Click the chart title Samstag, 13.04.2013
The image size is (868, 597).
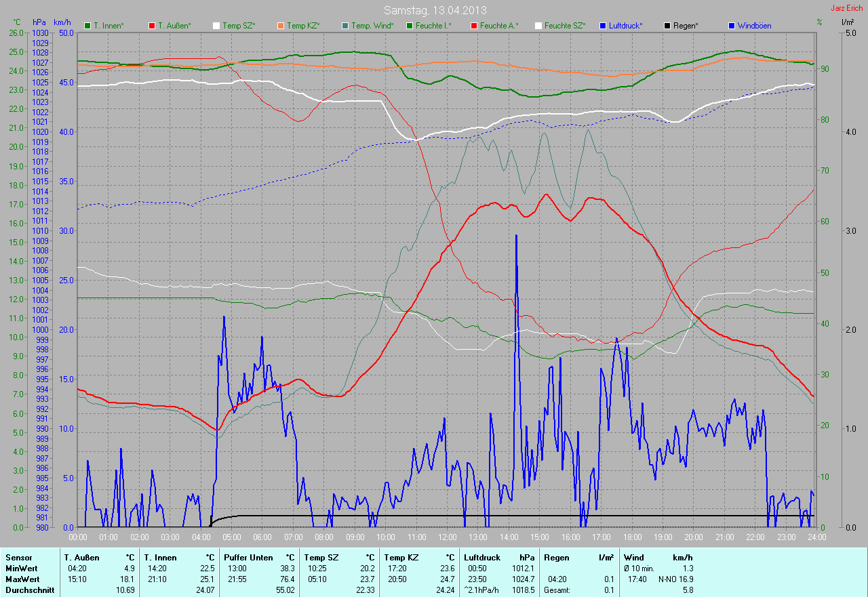click(x=435, y=10)
